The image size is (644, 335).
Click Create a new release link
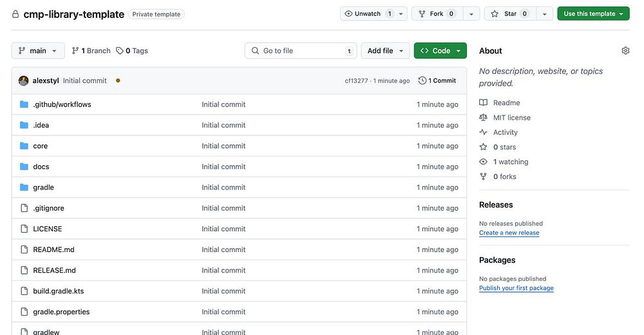coord(509,233)
